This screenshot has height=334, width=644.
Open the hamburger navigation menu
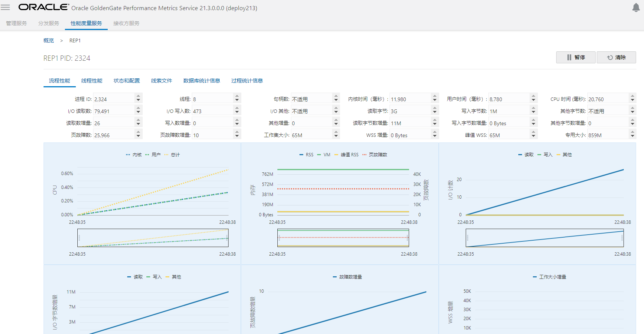click(5, 7)
